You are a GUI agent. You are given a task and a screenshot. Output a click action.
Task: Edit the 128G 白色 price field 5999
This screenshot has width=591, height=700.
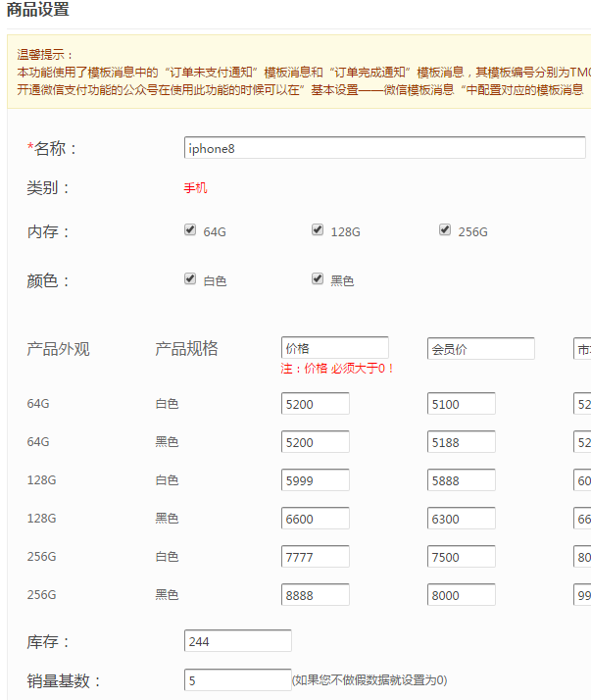click(315, 480)
